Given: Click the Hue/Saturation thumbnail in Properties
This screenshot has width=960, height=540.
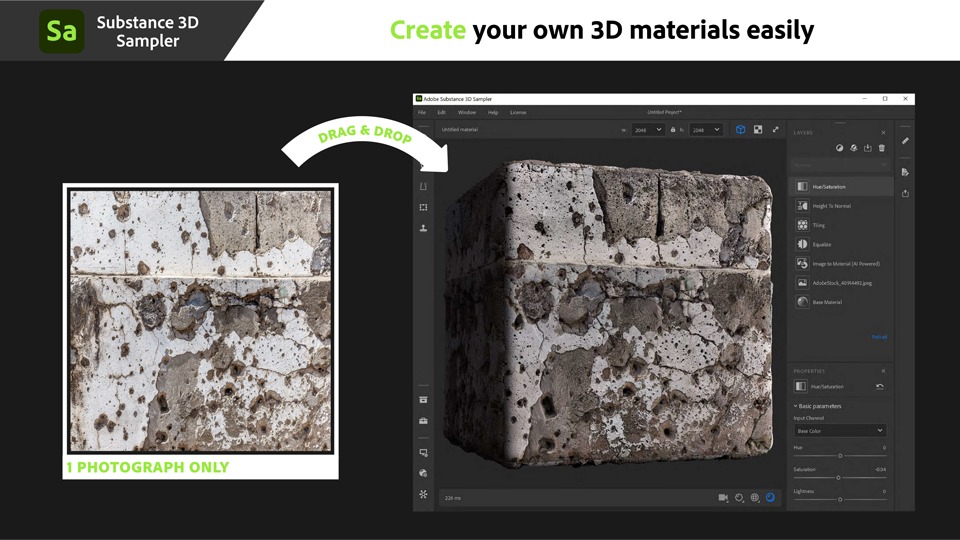Looking at the screenshot, I should click(801, 386).
